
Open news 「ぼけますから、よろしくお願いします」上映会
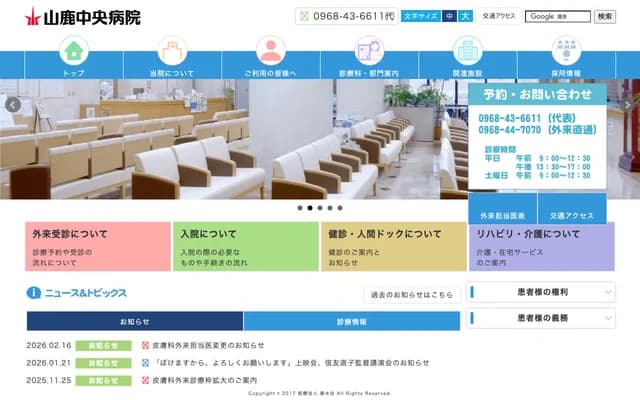click(291, 363)
